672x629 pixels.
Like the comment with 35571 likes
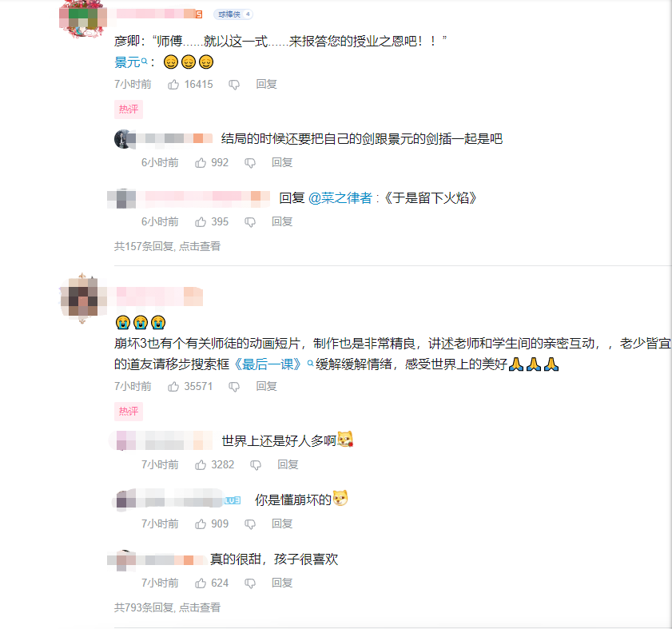173,387
